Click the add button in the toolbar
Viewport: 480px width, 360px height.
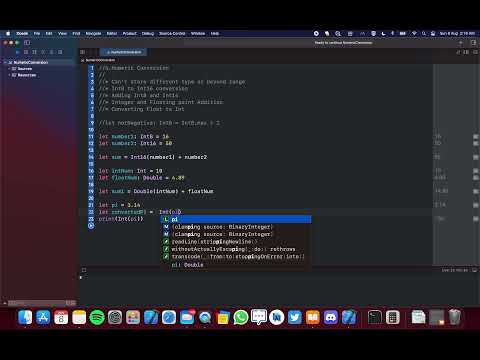pyautogui.click(x=461, y=43)
